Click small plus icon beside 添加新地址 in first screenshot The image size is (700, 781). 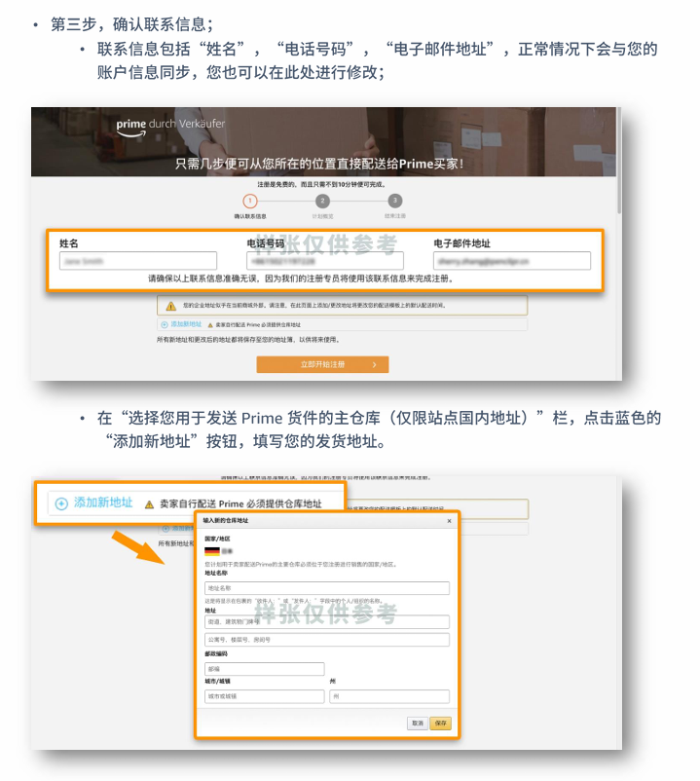tap(165, 324)
